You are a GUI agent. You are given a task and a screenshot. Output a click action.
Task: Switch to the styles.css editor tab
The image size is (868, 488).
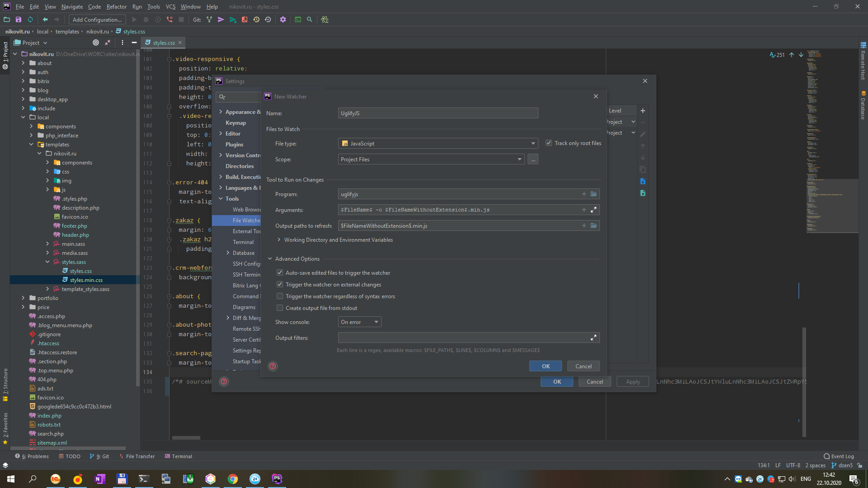[x=164, y=42]
